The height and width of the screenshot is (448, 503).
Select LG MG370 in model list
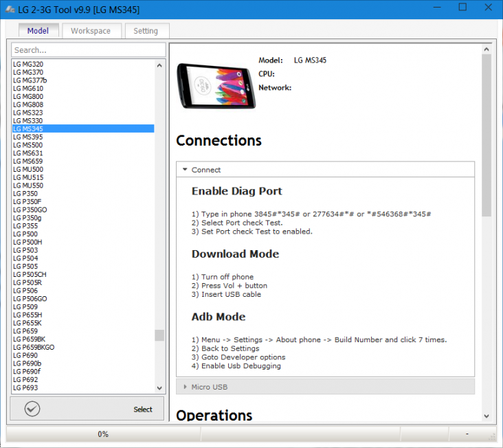[83, 72]
